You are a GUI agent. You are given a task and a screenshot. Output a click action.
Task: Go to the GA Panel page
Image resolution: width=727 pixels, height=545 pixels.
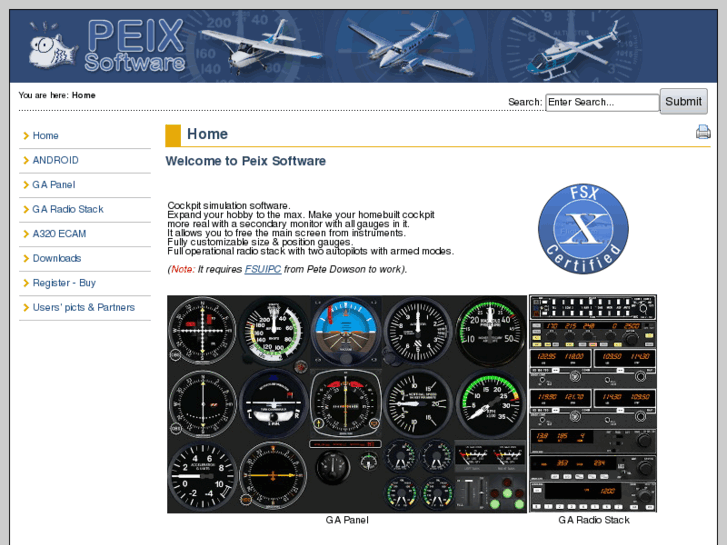click(54, 185)
